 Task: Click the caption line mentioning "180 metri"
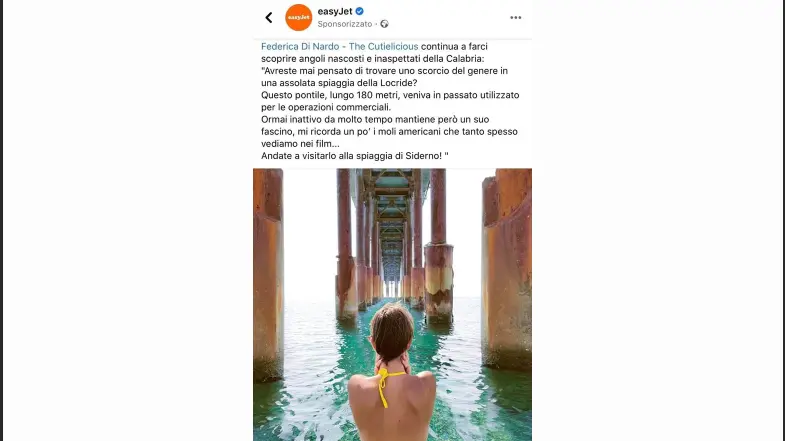pos(390,95)
